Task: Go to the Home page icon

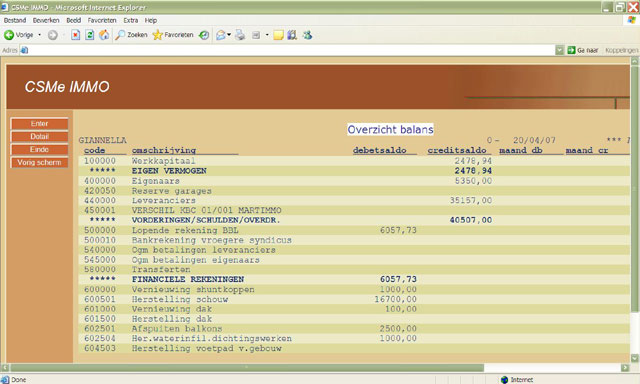Action: [x=104, y=35]
